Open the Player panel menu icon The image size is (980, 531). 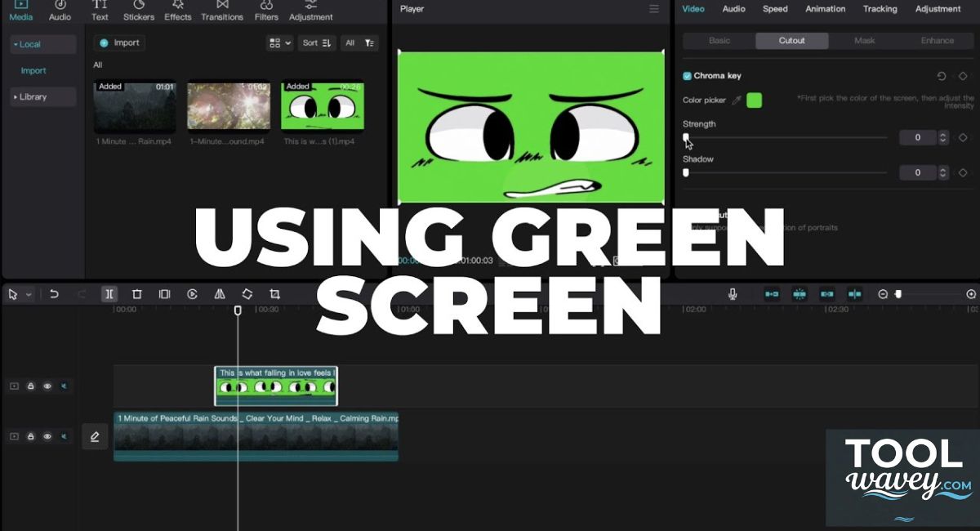click(653, 9)
